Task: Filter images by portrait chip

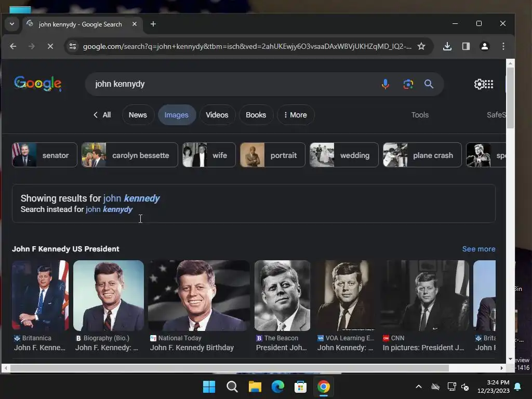Action: [x=272, y=155]
